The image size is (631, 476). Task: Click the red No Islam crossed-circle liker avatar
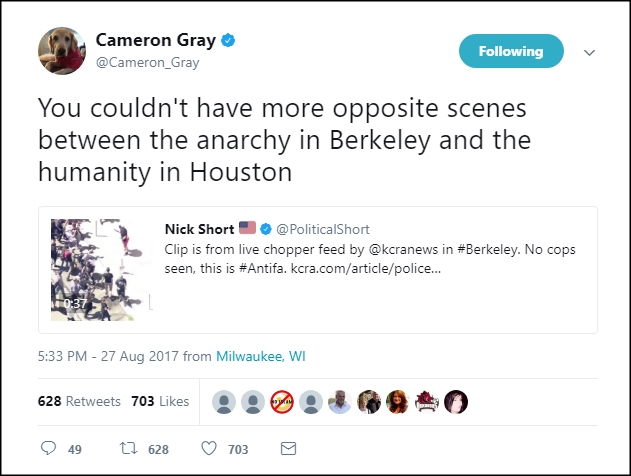282,402
